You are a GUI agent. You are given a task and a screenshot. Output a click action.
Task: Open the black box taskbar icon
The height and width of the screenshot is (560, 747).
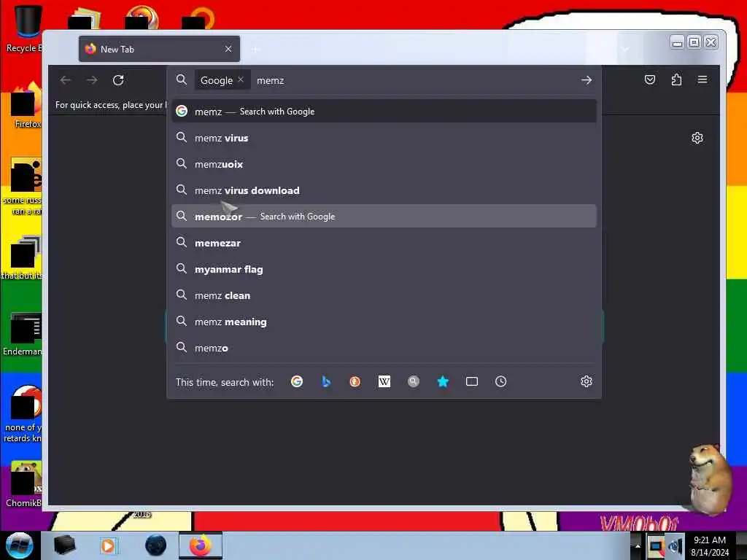64,545
